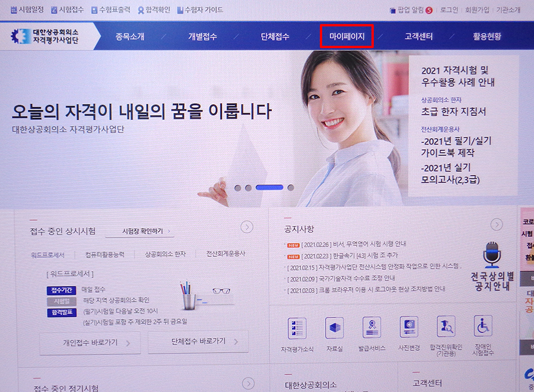Click the 수험자 가이드 book icon
Screen dimensions: 534x392
[180, 10]
